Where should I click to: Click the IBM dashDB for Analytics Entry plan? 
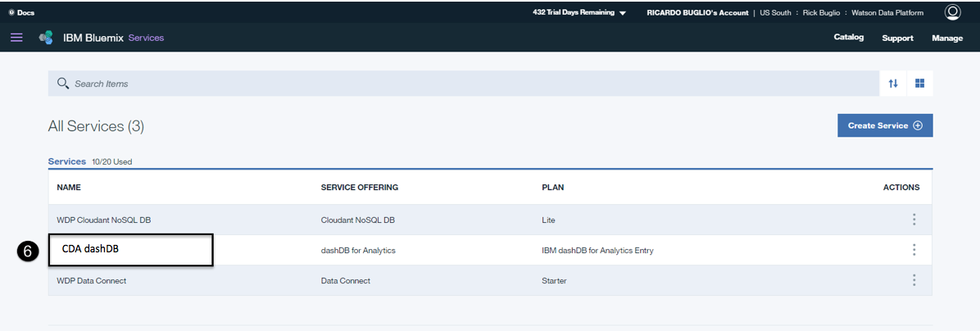[x=597, y=251]
